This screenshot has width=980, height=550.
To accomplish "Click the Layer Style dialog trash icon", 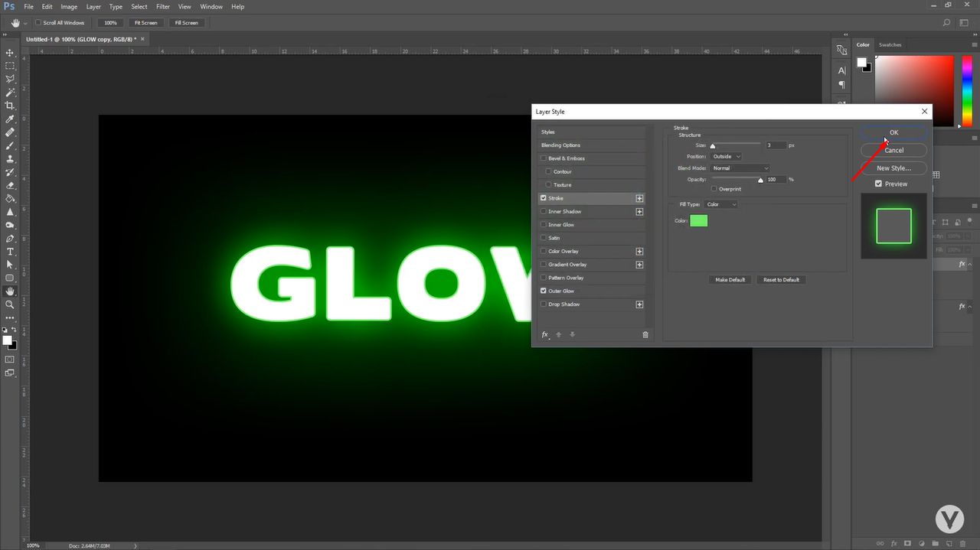I will coord(645,334).
